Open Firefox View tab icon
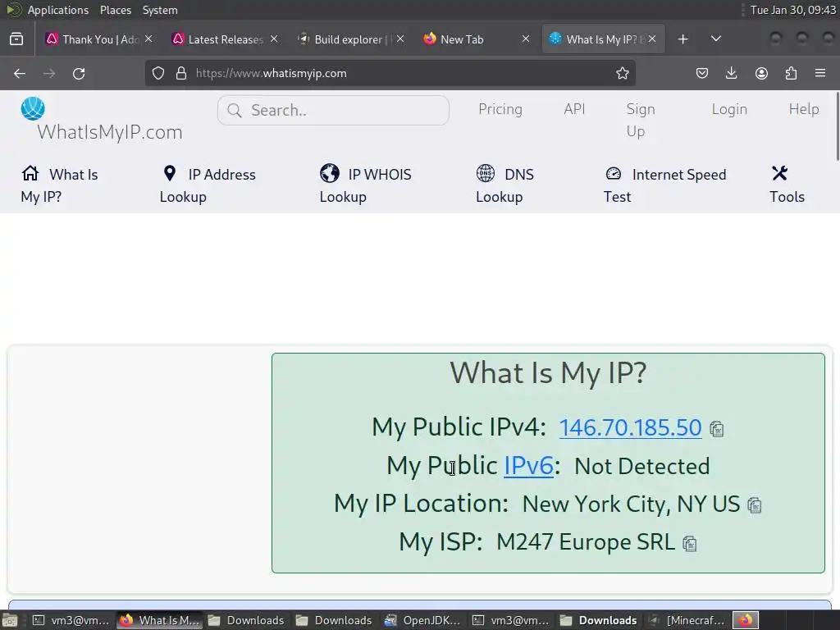This screenshot has width=840, height=630. 16,39
